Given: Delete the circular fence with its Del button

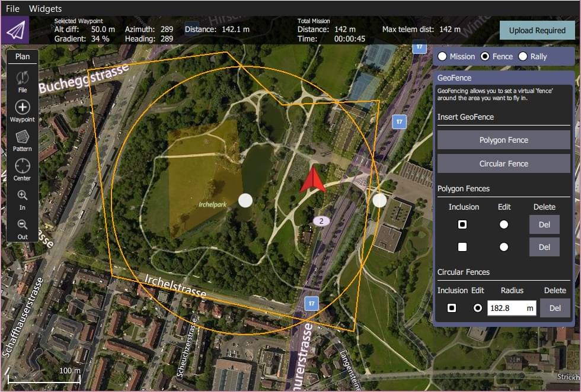Looking at the screenshot, I should (555, 308).
